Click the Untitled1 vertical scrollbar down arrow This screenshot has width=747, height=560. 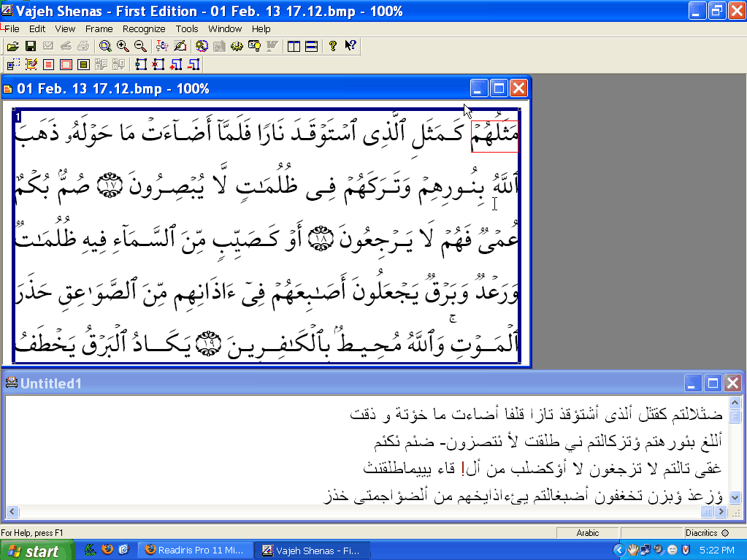tap(735, 497)
